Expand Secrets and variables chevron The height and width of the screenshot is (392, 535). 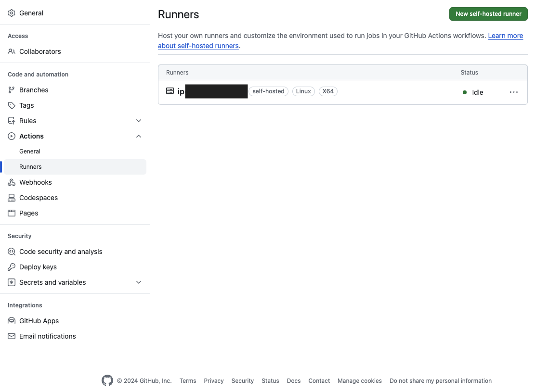[139, 282]
